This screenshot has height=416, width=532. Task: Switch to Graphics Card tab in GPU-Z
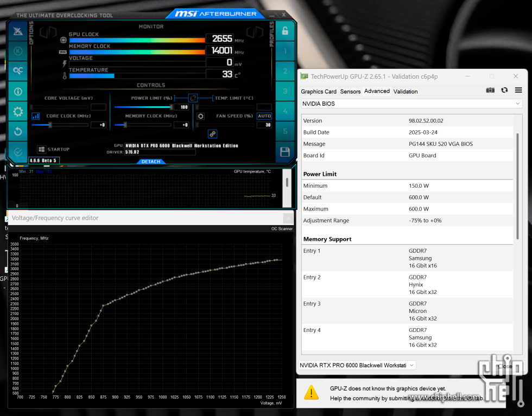[319, 92]
